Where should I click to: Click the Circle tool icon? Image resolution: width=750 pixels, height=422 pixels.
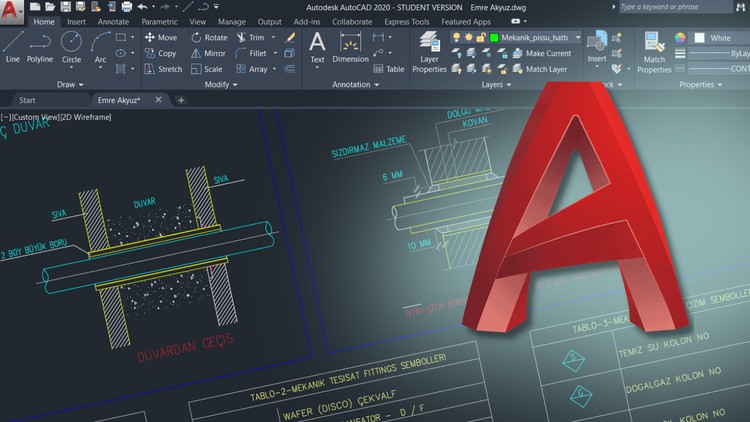pyautogui.click(x=71, y=46)
